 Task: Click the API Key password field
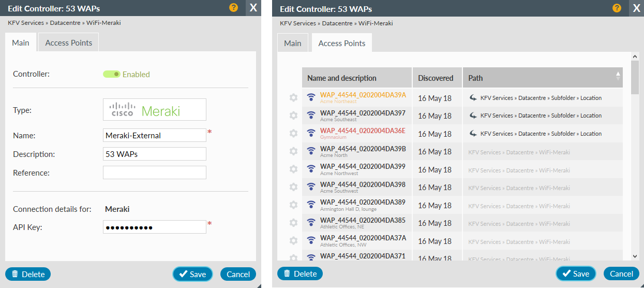pyautogui.click(x=155, y=227)
